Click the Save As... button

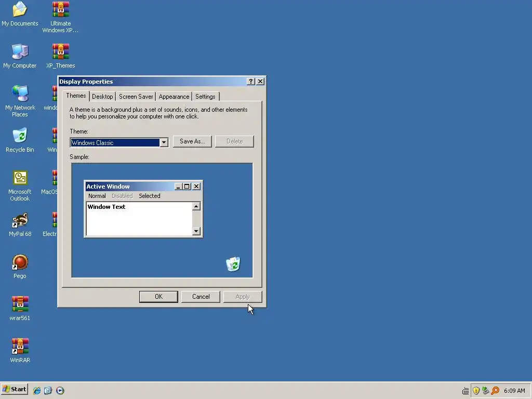(x=192, y=141)
